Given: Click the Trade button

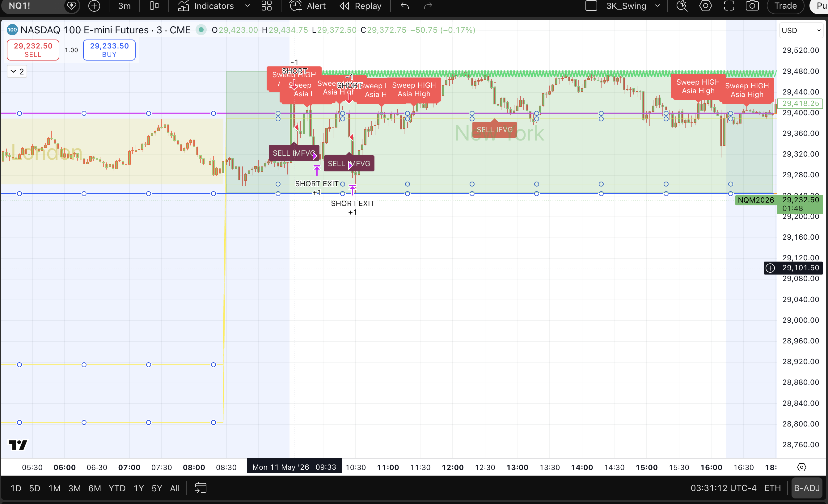Looking at the screenshot, I should tap(785, 6).
